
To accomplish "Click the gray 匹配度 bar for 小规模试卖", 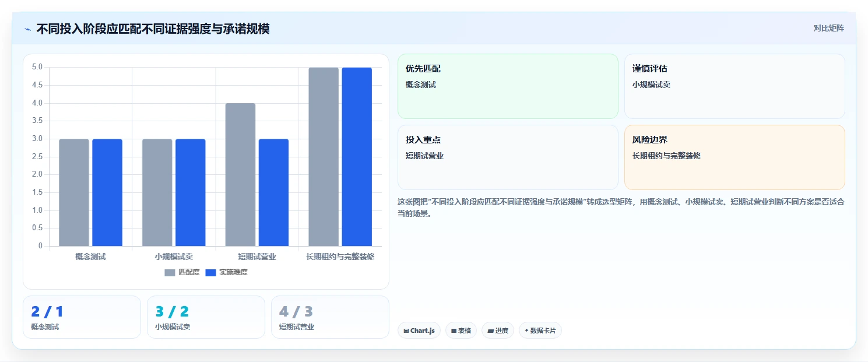I will coord(157,192).
